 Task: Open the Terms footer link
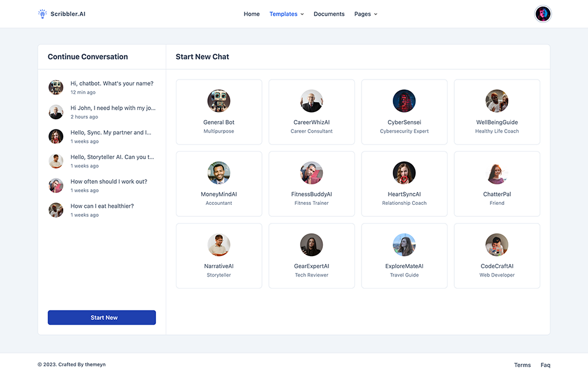522,365
